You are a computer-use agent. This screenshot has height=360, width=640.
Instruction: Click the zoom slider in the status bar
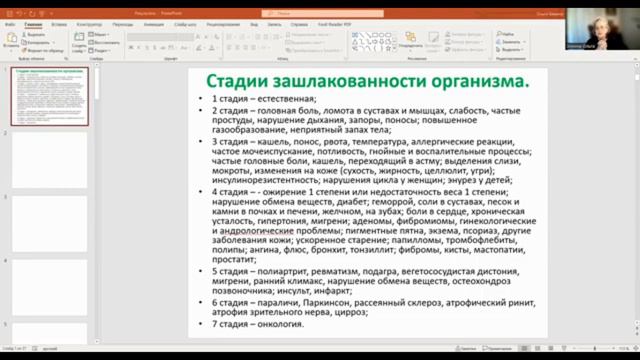(x=594, y=349)
